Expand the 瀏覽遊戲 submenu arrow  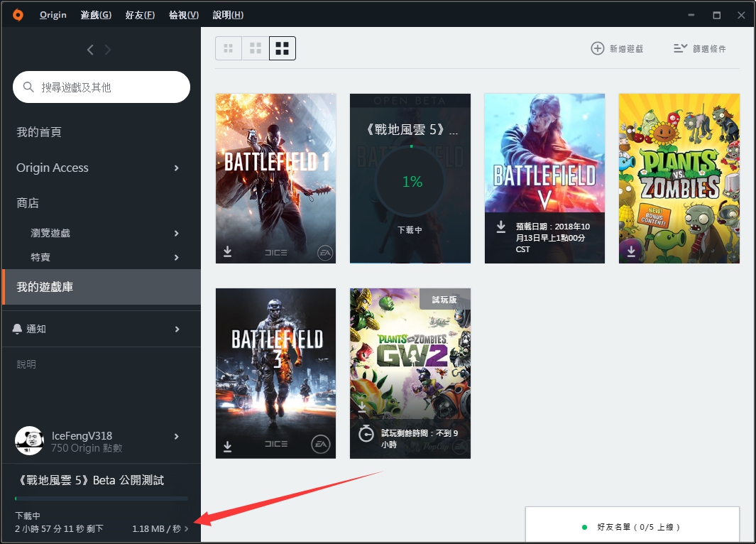tap(177, 233)
